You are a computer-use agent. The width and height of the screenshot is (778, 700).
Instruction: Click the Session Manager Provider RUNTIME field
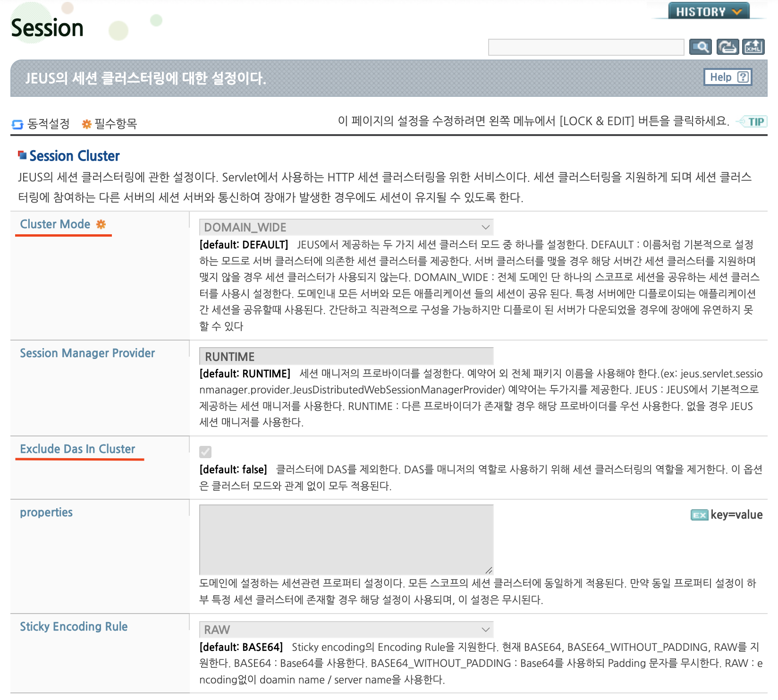tap(347, 356)
